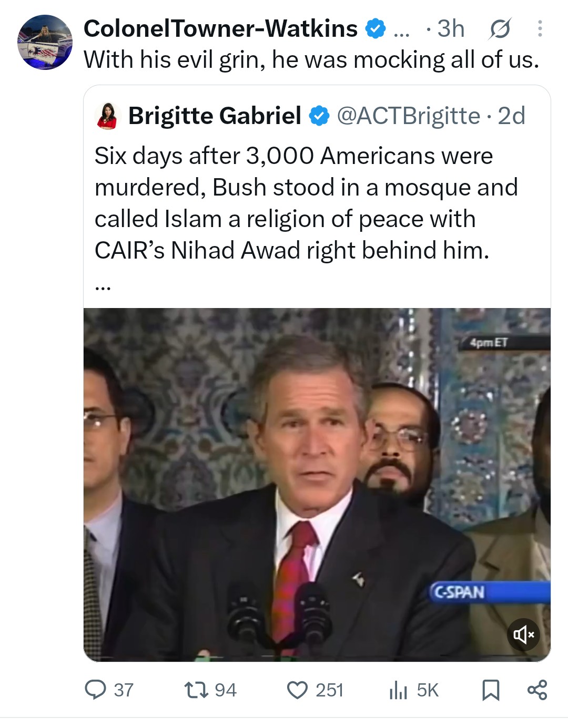568x728 pixels.
Task: Like the post via heart icon
Action: (x=297, y=690)
